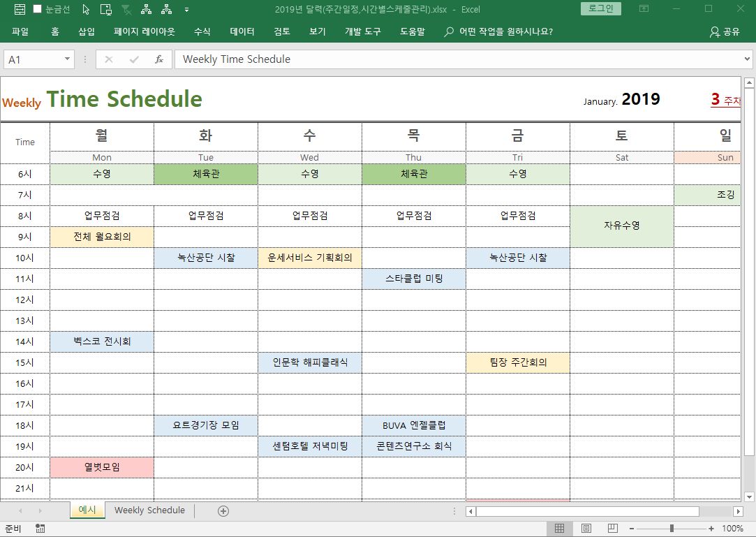Select the 운세서비스 기획회의 cell

310,258
